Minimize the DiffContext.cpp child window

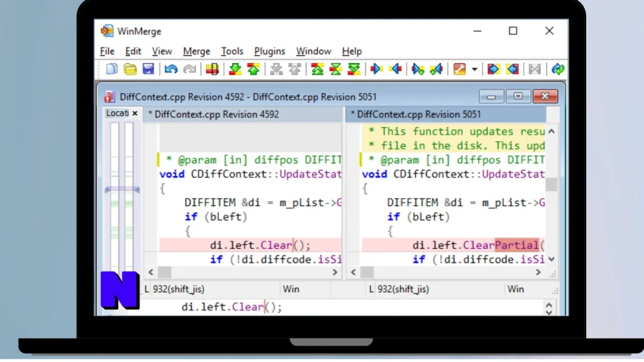tap(491, 96)
